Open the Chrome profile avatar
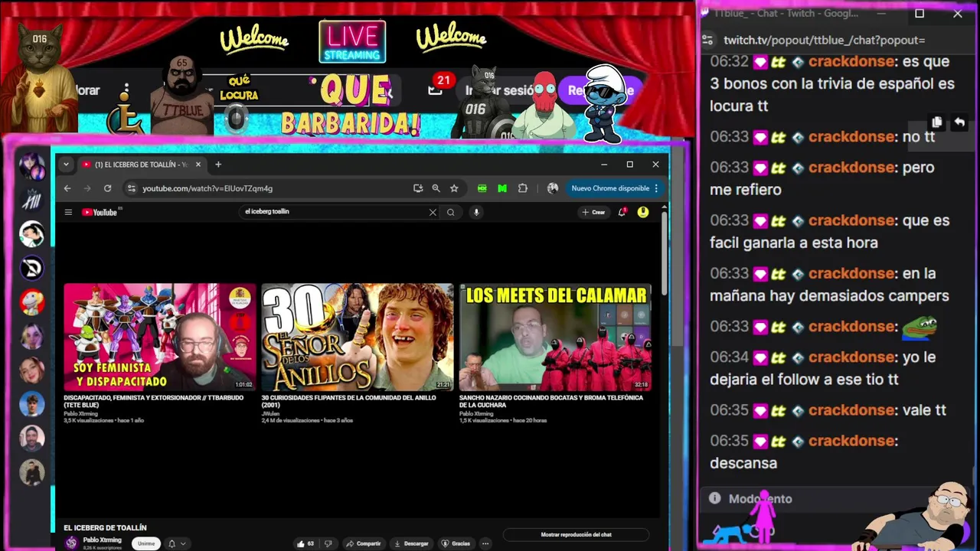The height and width of the screenshot is (551, 980). (x=552, y=188)
